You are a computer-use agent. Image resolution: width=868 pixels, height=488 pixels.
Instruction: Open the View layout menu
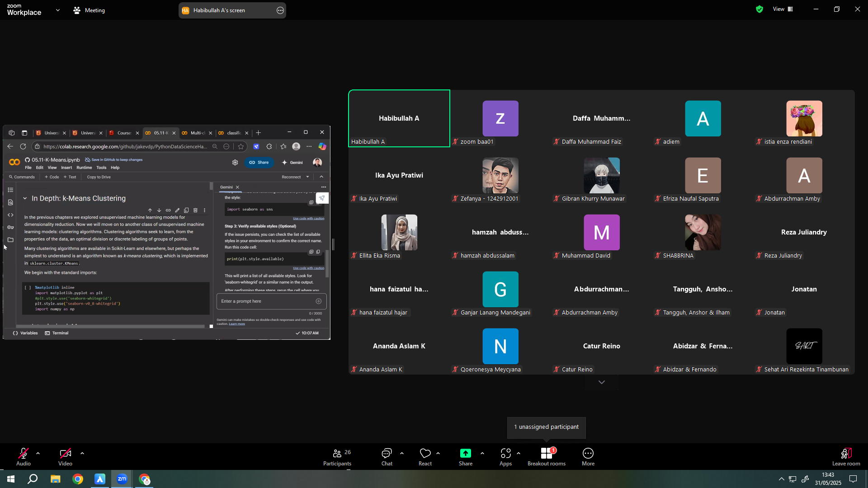(783, 9)
